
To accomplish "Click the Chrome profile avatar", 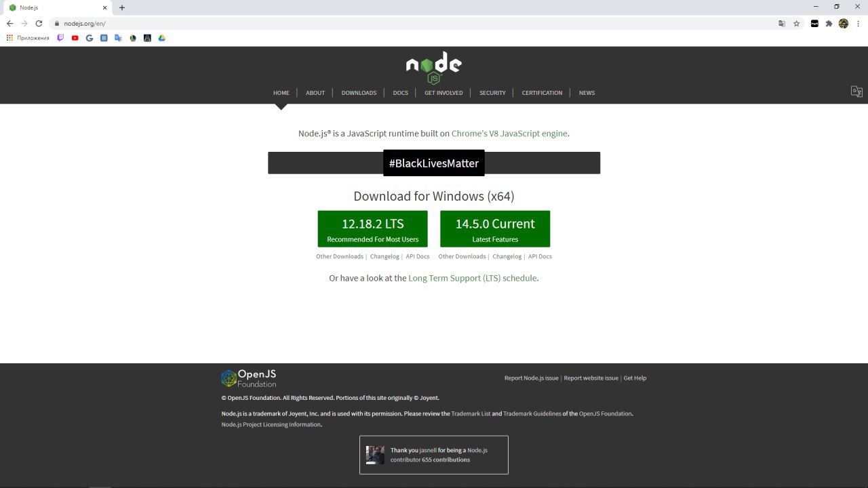I will tap(844, 23).
